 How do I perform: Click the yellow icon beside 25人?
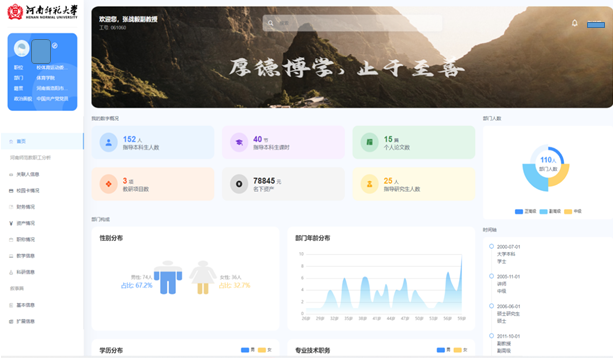369,184
